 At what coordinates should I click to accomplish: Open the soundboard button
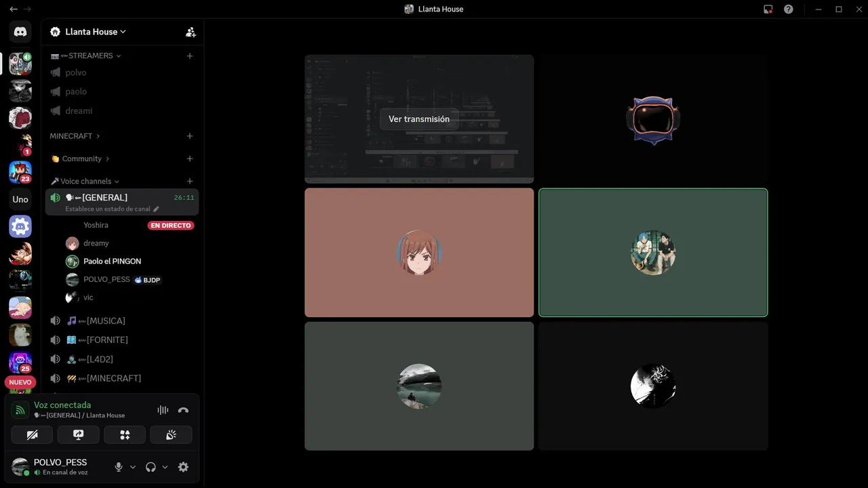pos(171,434)
